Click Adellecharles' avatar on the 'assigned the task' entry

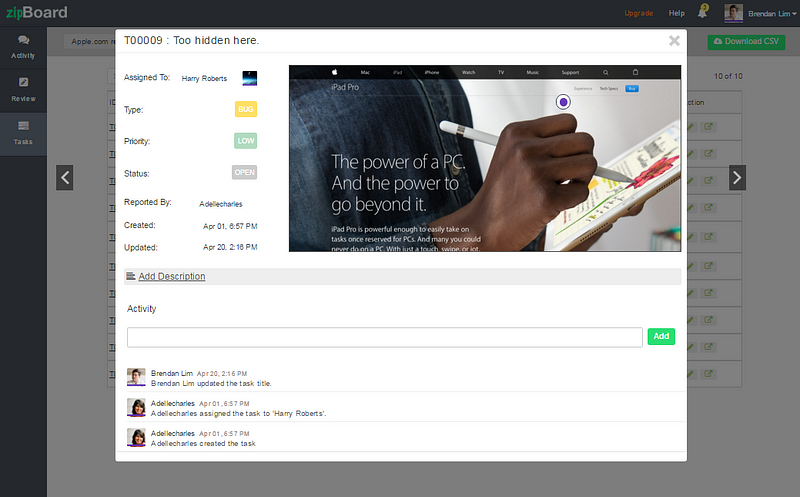click(136, 408)
